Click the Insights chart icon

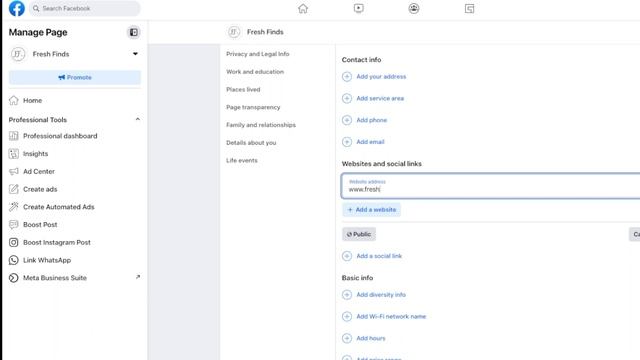[13, 153]
